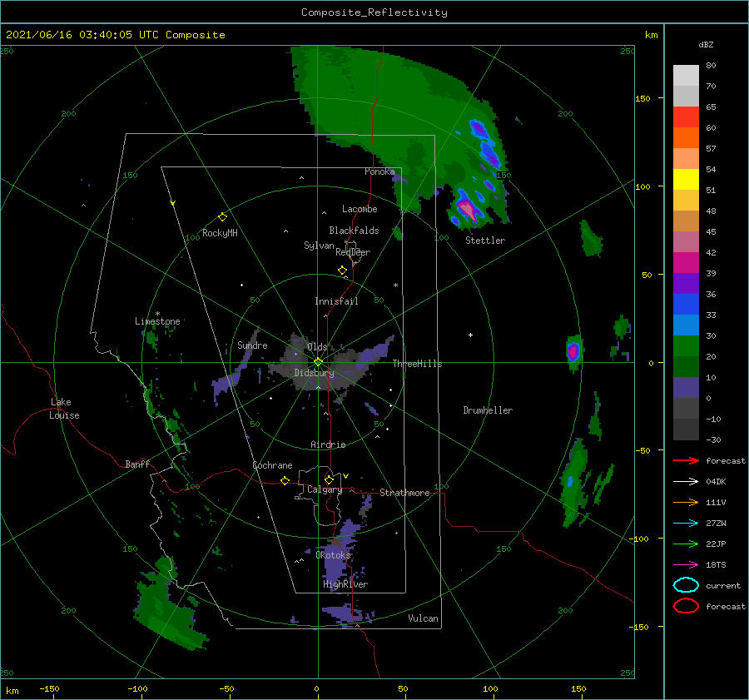Click the dBZ legend heading
Image resolution: width=749 pixels, height=700 pixels.
[x=706, y=44]
